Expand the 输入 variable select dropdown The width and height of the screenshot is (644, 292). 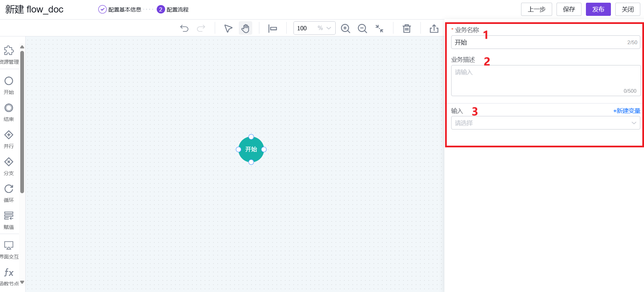pyautogui.click(x=545, y=123)
